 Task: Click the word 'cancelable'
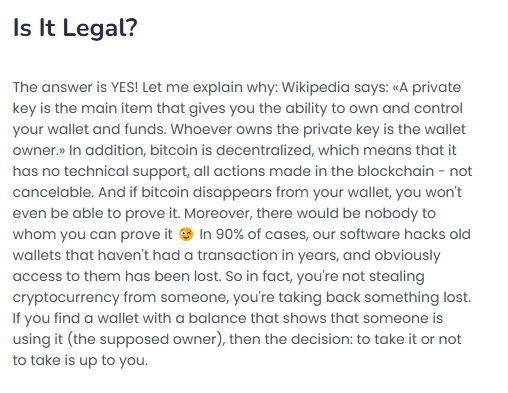pyautogui.click(x=53, y=192)
